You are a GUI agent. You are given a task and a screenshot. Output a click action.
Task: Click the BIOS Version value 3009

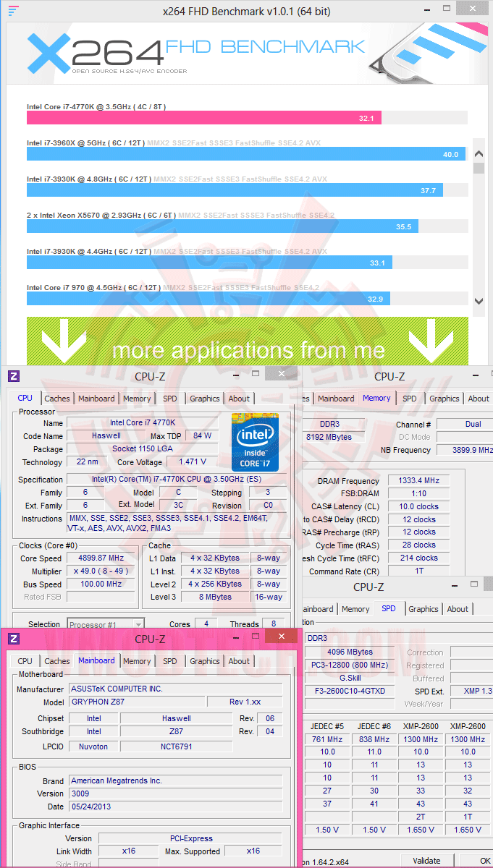177,793
